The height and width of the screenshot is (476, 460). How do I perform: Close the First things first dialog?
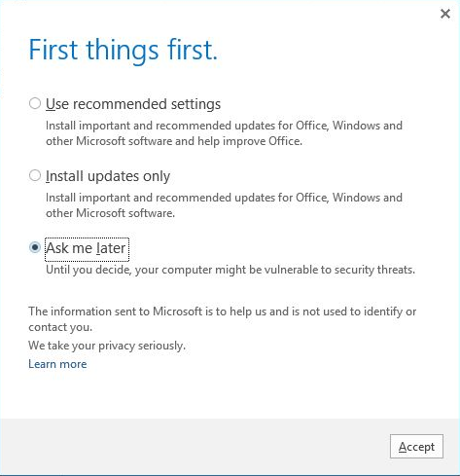coord(445,14)
